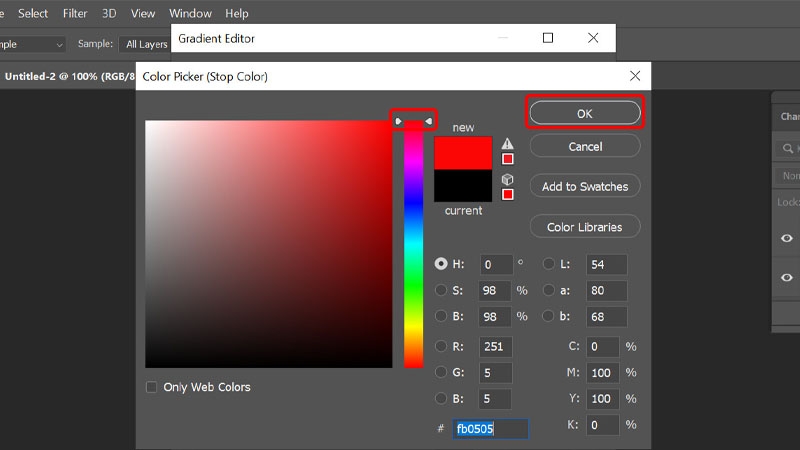This screenshot has height=450, width=800.
Task: Open the All Layers sample dropdown
Action: pyautogui.click(x=145, y=44)
